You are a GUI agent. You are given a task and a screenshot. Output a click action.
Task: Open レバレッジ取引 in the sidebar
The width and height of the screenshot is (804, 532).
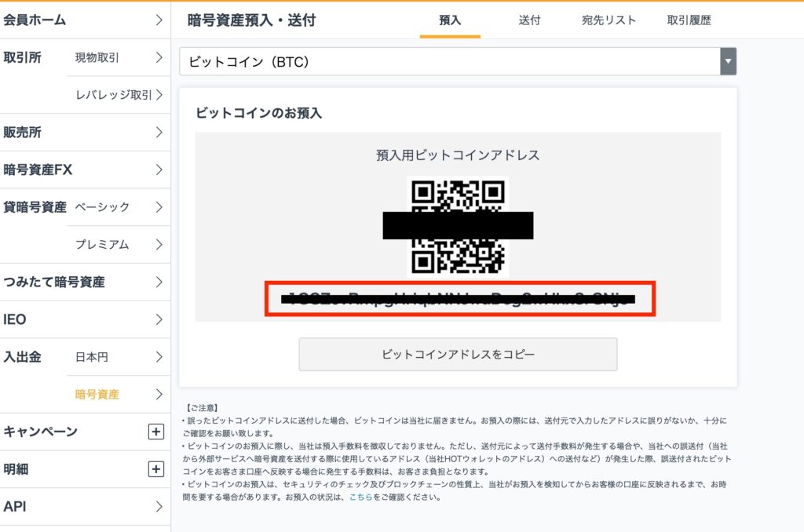(x=113, y=95)
